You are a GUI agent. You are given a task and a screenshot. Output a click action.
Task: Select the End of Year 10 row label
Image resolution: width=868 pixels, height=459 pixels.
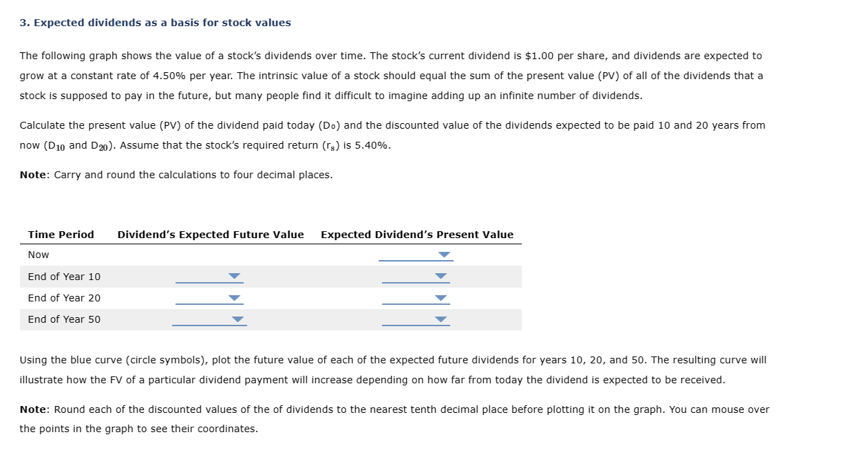pos(63,276)
